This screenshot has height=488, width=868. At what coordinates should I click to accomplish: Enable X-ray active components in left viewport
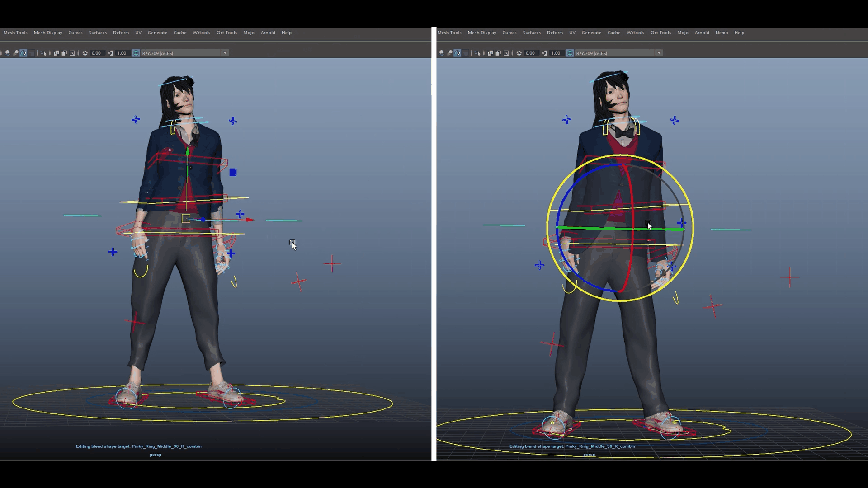pos(72,53)
